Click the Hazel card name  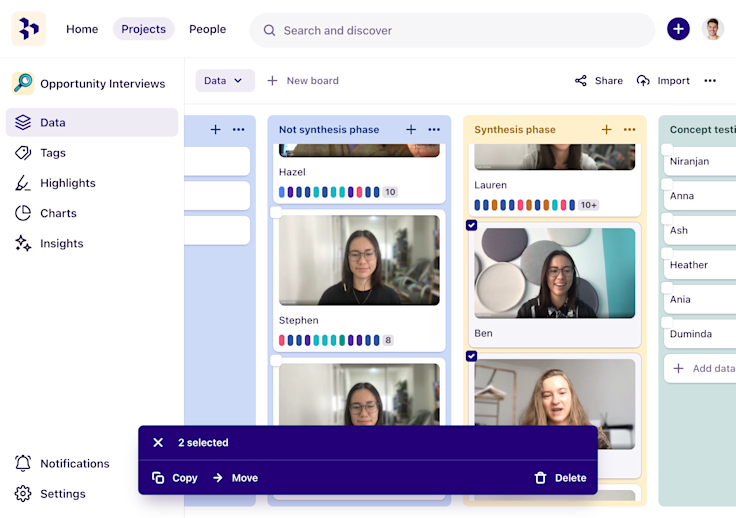pyautogui.click(x=292, y=172)
